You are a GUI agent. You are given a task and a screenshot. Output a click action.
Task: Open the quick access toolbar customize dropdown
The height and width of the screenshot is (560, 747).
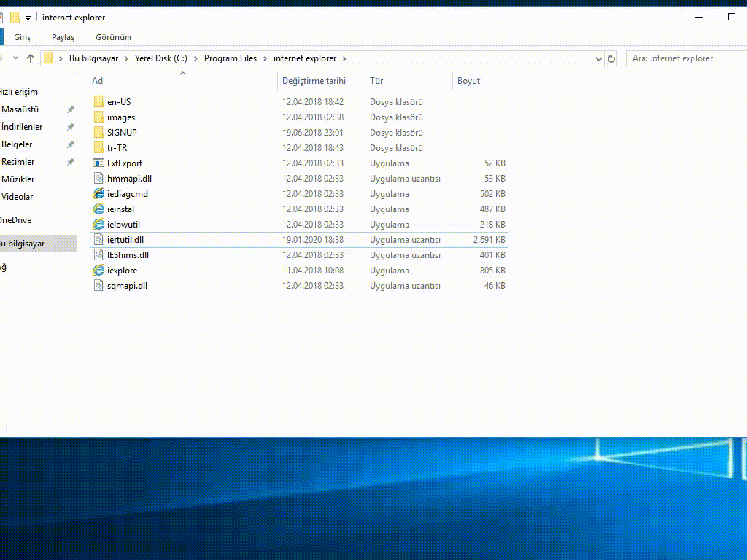point(28,17)
